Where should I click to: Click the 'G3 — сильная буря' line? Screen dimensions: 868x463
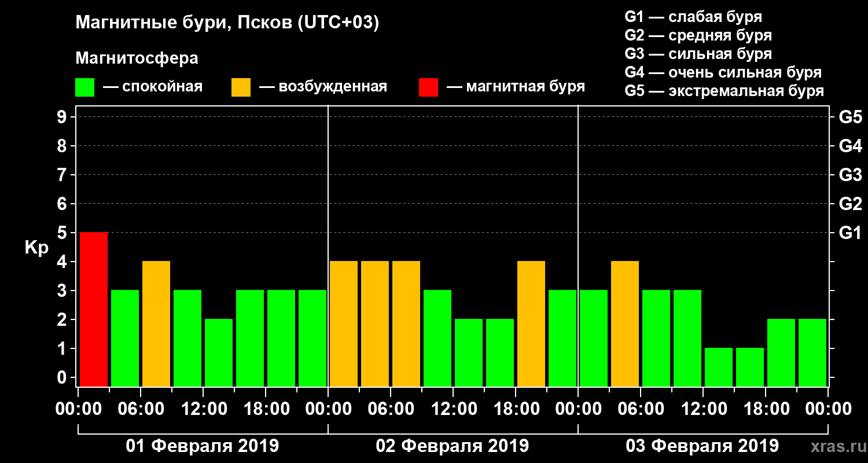pos(698,54)
